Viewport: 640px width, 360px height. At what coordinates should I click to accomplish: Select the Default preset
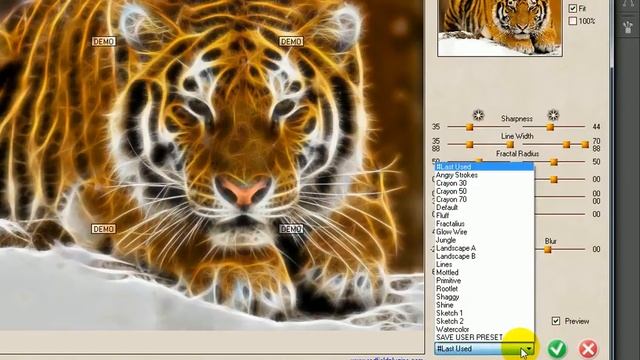(x=484, y=207)
